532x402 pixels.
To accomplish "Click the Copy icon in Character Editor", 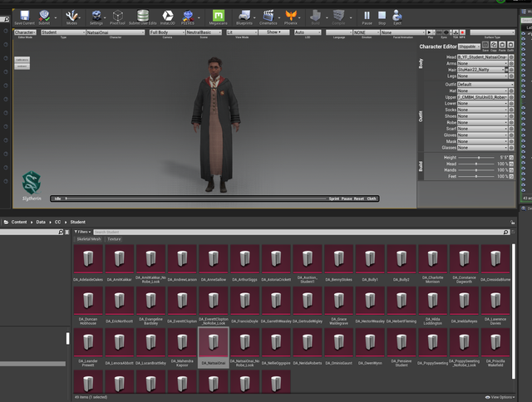I will (x=494, y=45).
